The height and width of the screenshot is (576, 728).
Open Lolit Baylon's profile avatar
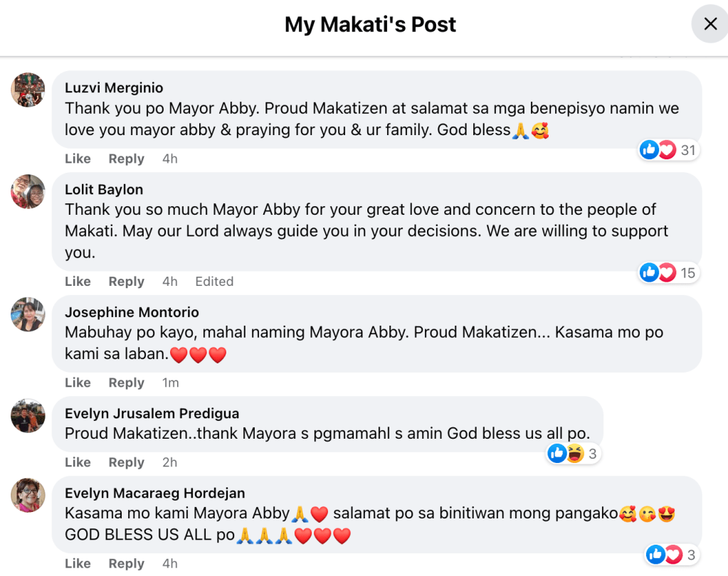28,191
